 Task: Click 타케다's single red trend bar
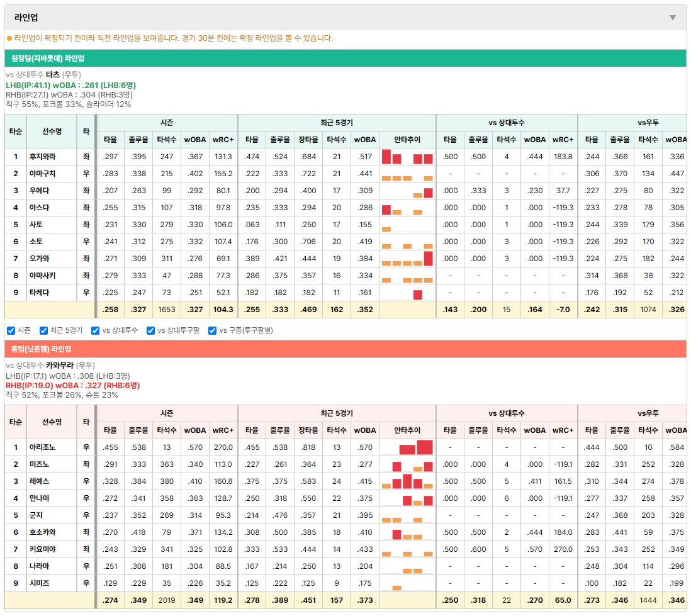418,294
